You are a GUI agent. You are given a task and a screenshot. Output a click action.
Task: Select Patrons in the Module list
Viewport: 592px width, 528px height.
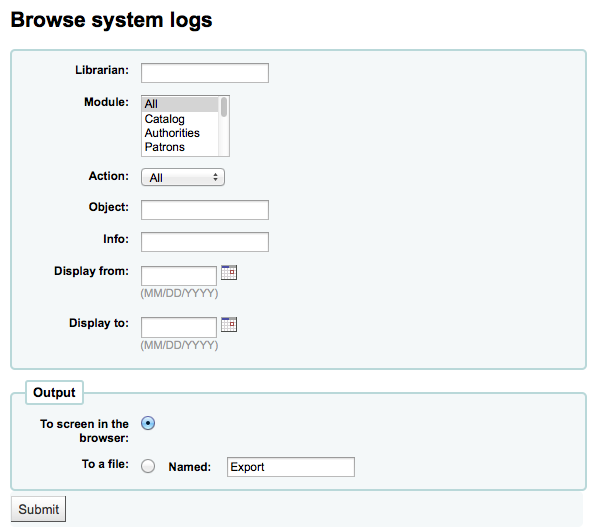(180, 147)
